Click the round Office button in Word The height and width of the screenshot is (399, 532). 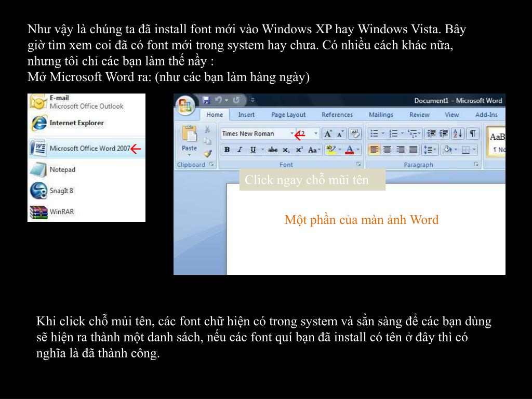tap(185, 105)
